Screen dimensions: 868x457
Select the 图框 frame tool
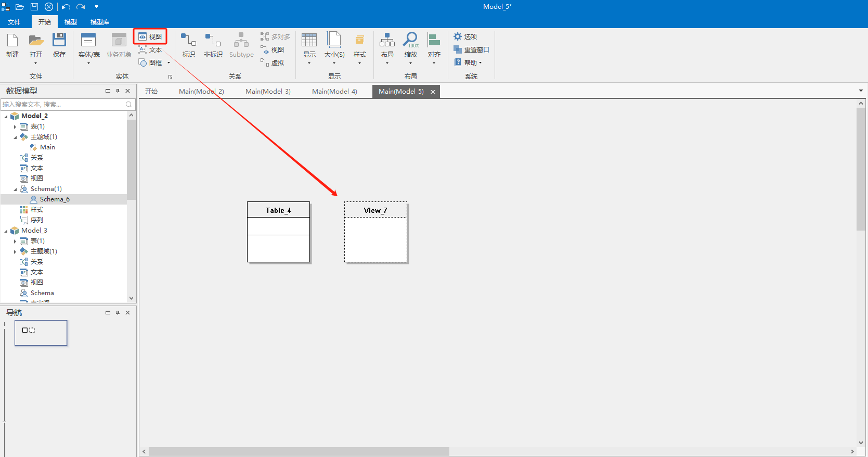(151, 62)
